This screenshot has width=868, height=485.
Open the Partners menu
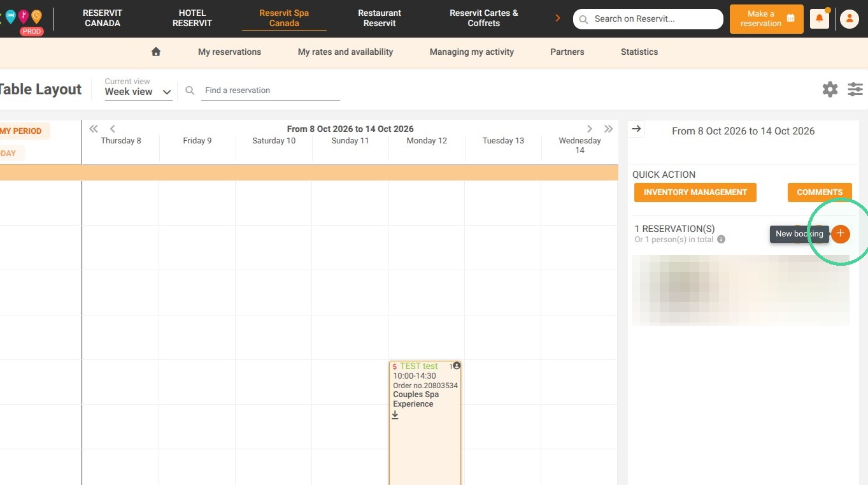[x=567, y=52]
